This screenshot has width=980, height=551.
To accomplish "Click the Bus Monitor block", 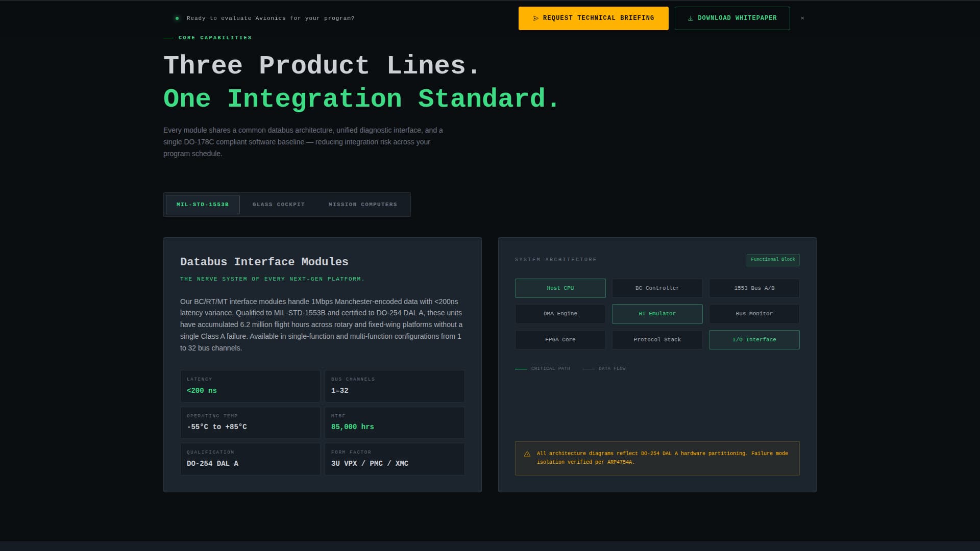I will tap(754, 314).
